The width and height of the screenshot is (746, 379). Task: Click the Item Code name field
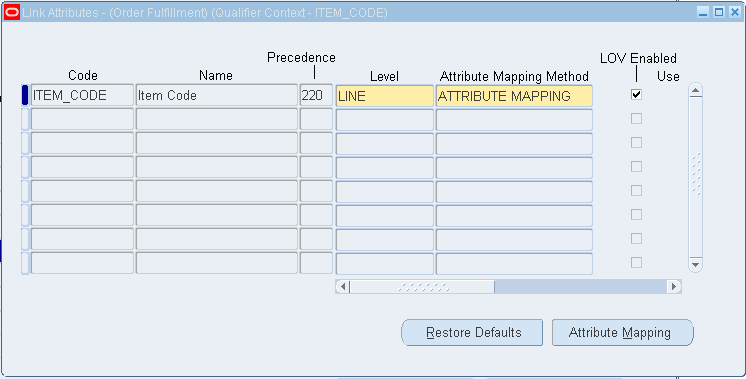coord(216,96)
